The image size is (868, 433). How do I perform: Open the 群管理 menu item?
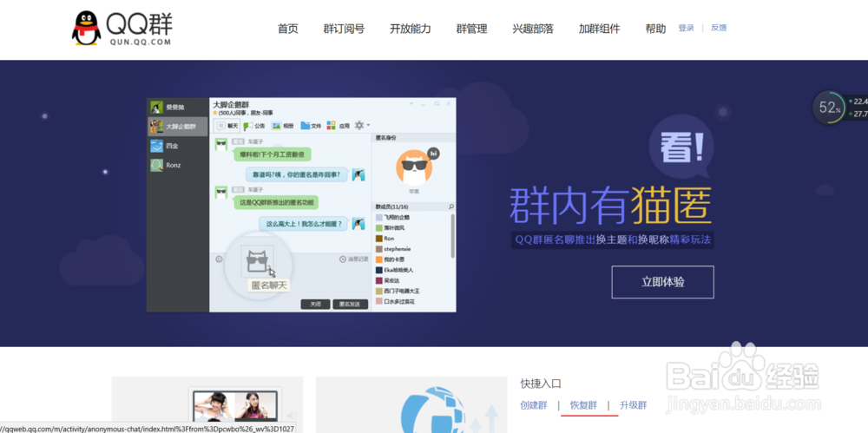tap(471, 29)
